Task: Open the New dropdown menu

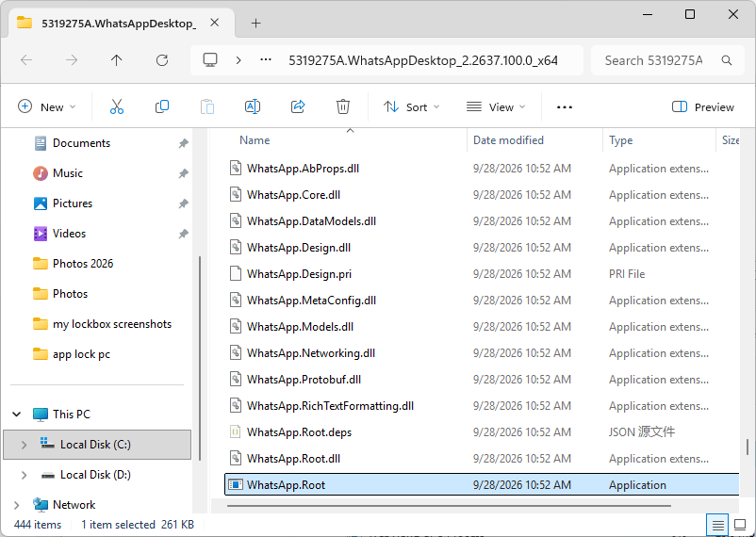Action: [x=47, y=107]
